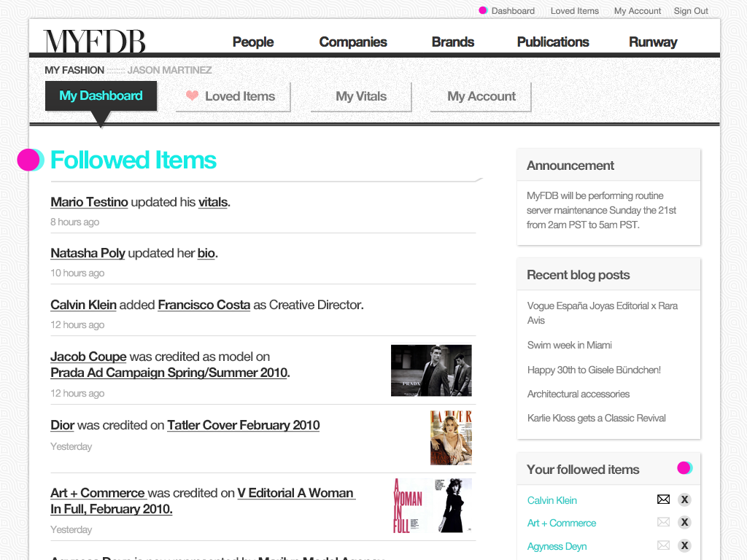Click the pink dot in Your followed items header
The image size is (747, 560).
(x=684, y=468)
